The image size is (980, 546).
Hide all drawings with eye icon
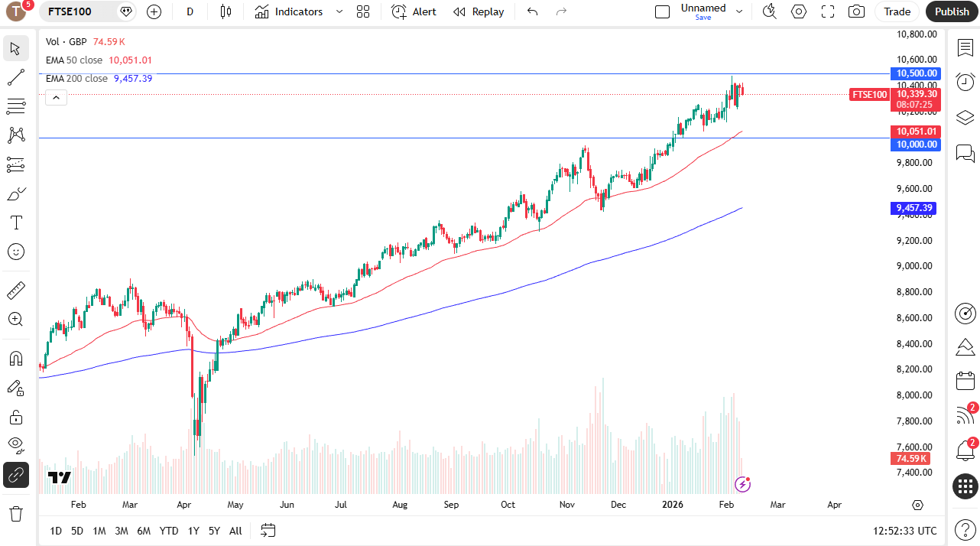[x=16, y=446]
